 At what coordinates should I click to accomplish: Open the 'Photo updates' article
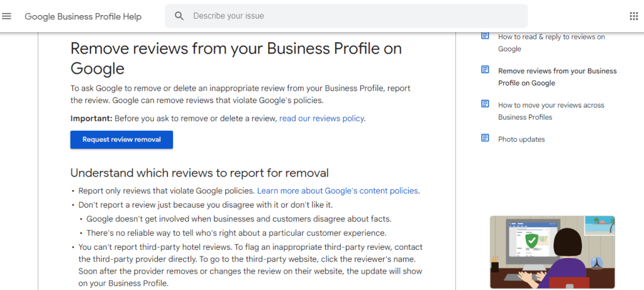521,139
